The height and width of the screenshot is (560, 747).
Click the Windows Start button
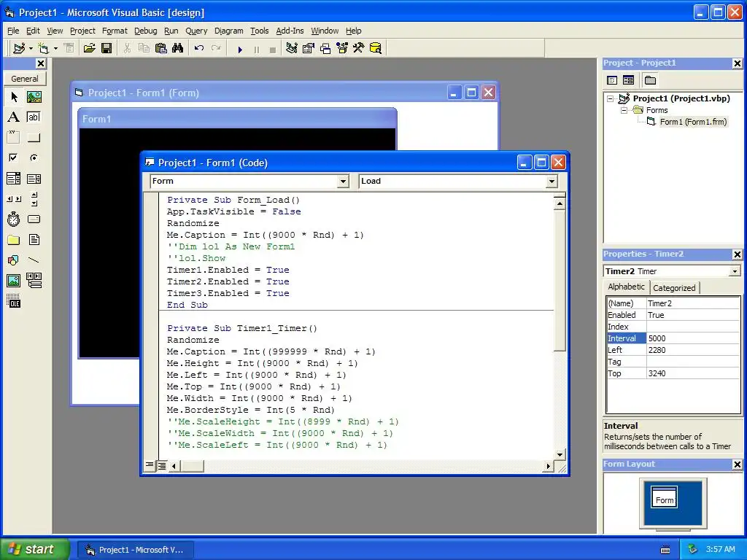34,549
